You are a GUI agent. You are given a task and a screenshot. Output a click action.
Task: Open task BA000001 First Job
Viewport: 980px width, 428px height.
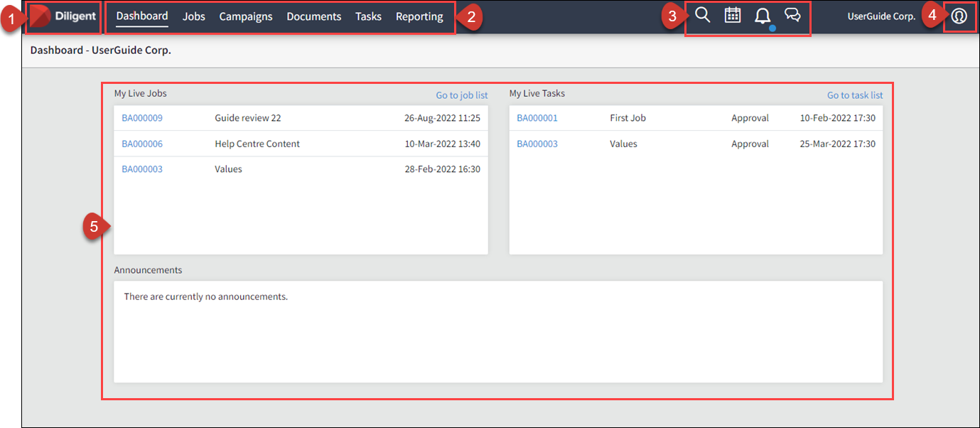pyautogui.click(x=537, y=118)
